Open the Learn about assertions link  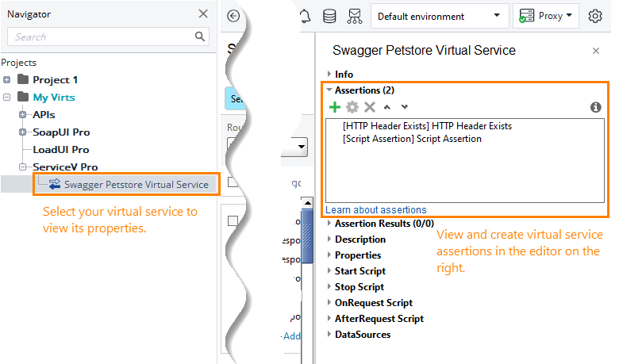click(x=376, y=210)
